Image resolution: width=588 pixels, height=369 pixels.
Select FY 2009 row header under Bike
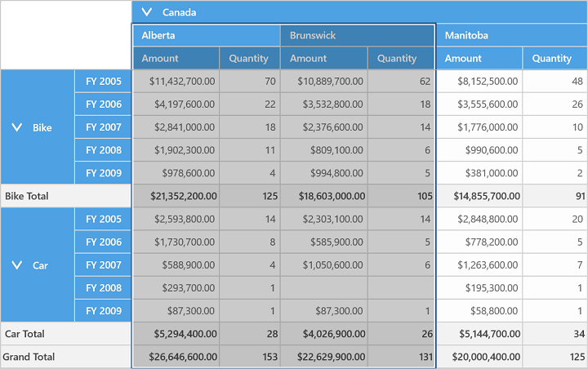103,173
